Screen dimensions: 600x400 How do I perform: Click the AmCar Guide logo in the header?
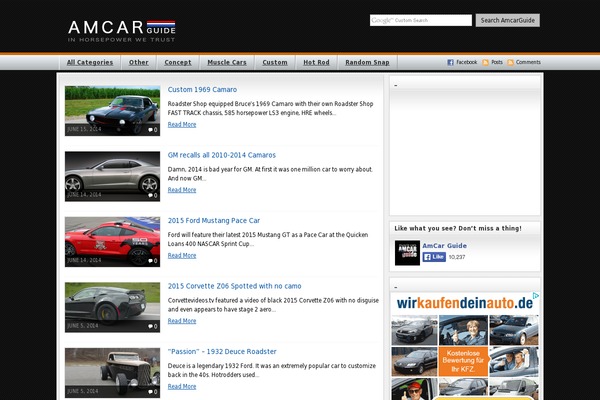tap(120, 30)
